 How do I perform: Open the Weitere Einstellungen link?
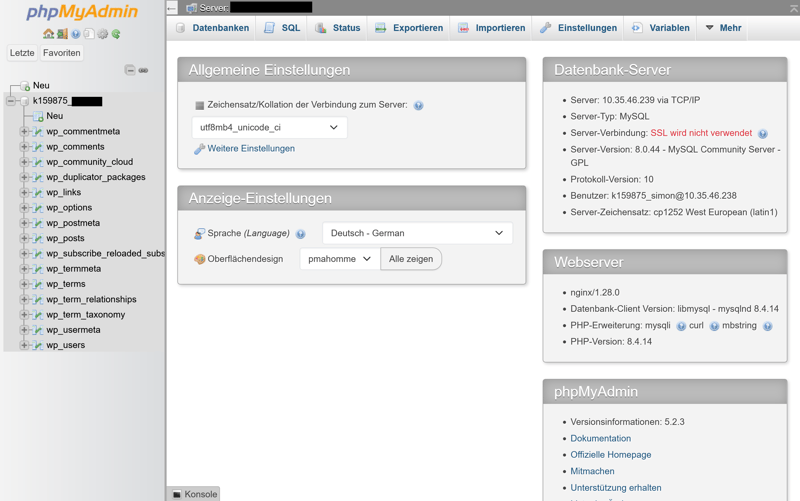point(251,148)
